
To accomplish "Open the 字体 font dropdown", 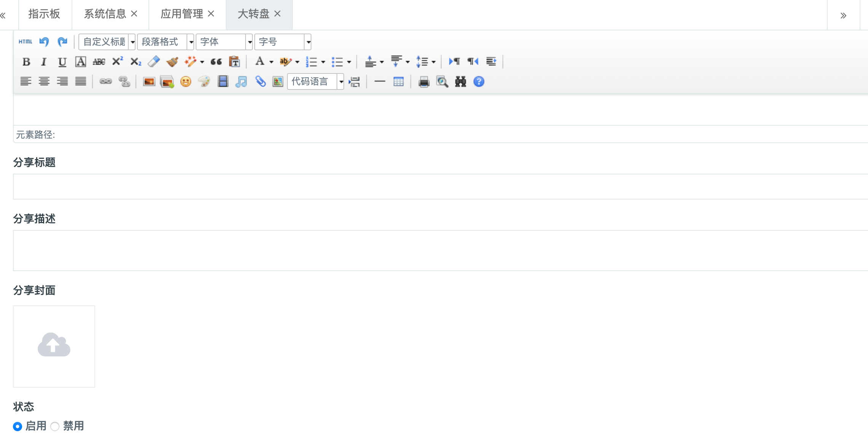I will [250, 42].
